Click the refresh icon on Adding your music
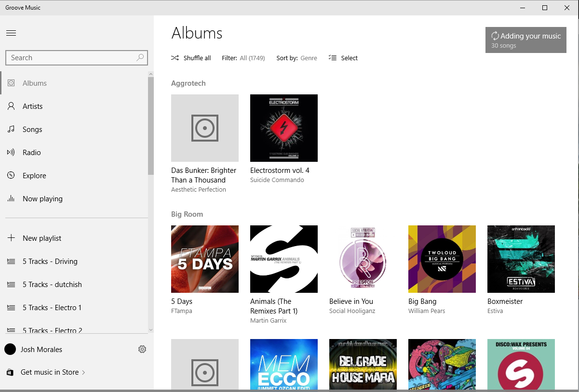Image resolution: width=579 pixels, height=392 pixels. point(495,36)
